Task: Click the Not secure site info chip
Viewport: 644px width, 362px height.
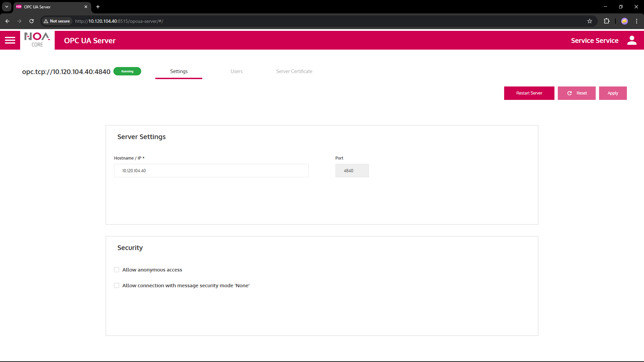Action: 57,21
